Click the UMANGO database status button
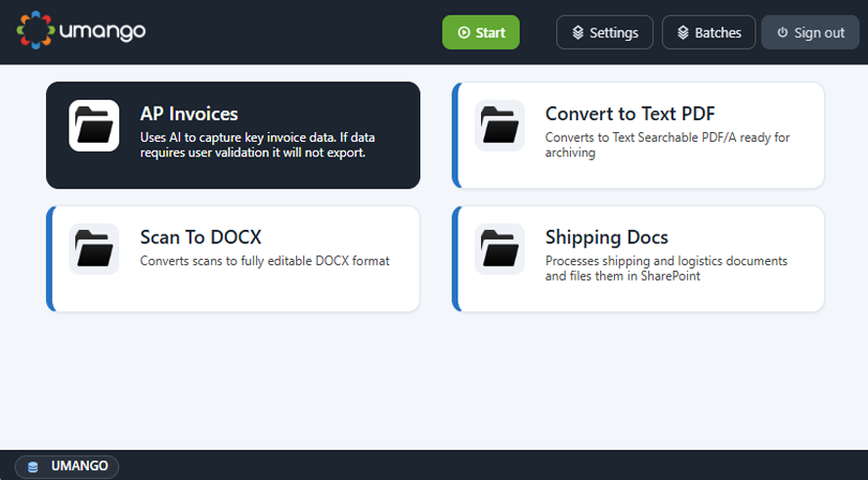Screen dimensions: 868x480 (x=67, y=466)
